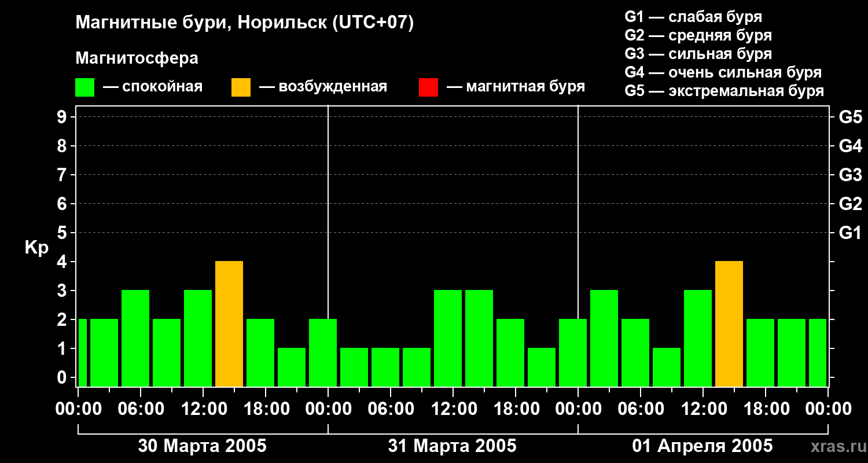Click the G1 label on the right axis

850,233
